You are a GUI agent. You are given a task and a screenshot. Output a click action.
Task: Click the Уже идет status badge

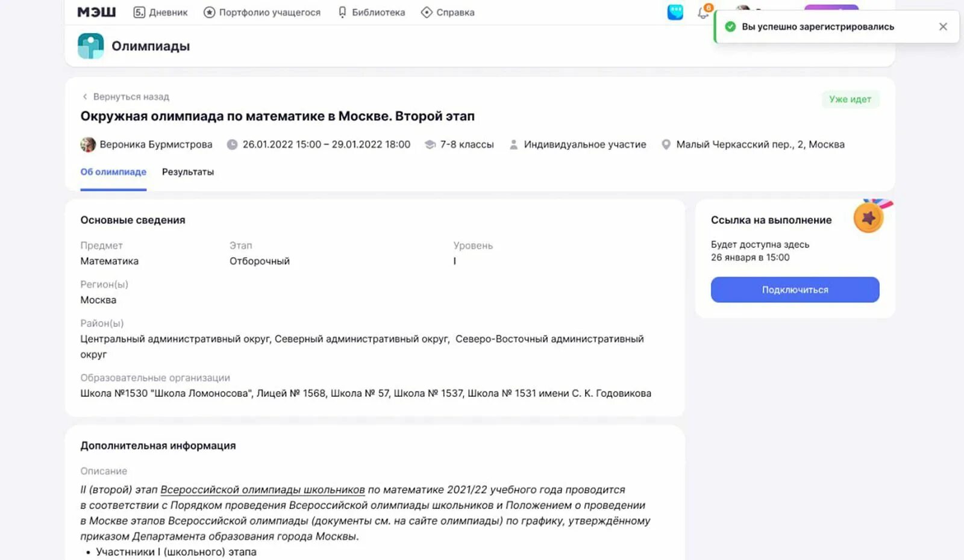(x=850, y=99)
